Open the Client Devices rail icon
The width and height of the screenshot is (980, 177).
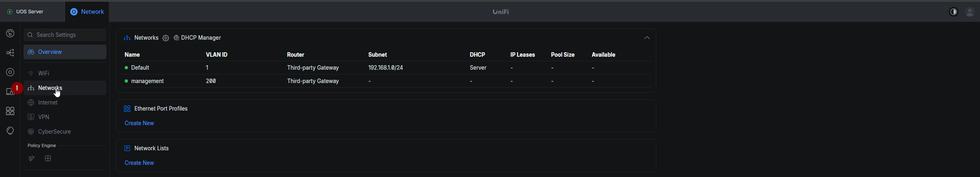[x=10, y=111]
